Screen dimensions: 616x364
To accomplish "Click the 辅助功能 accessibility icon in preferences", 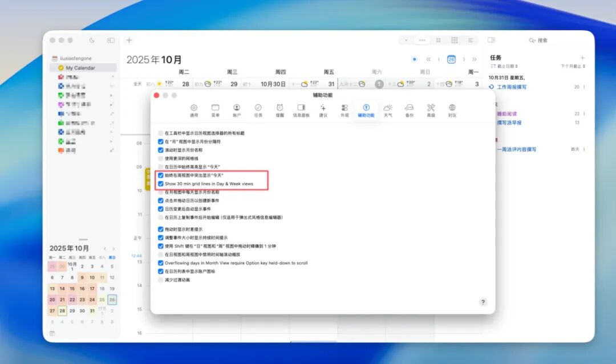I will [366, 108].
